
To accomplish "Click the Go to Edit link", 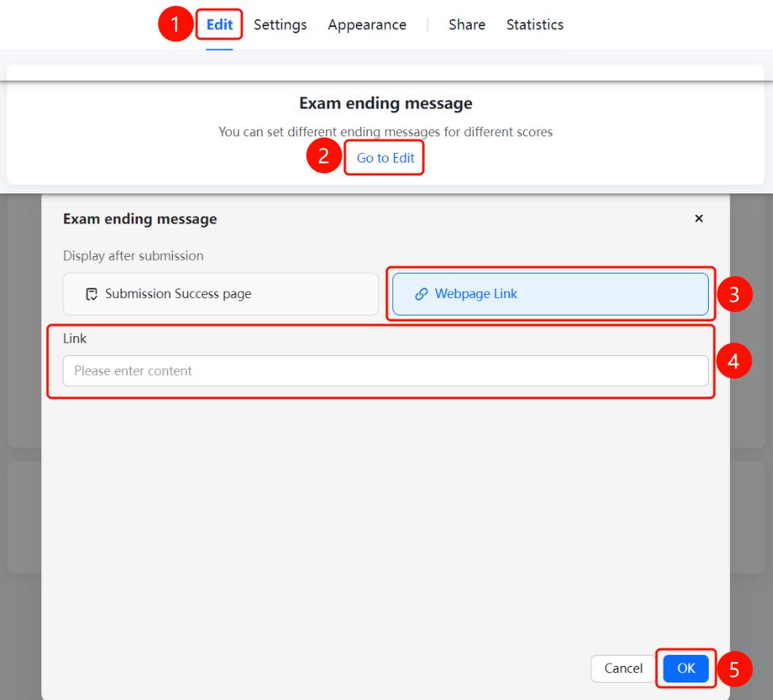I will (385, 158).
